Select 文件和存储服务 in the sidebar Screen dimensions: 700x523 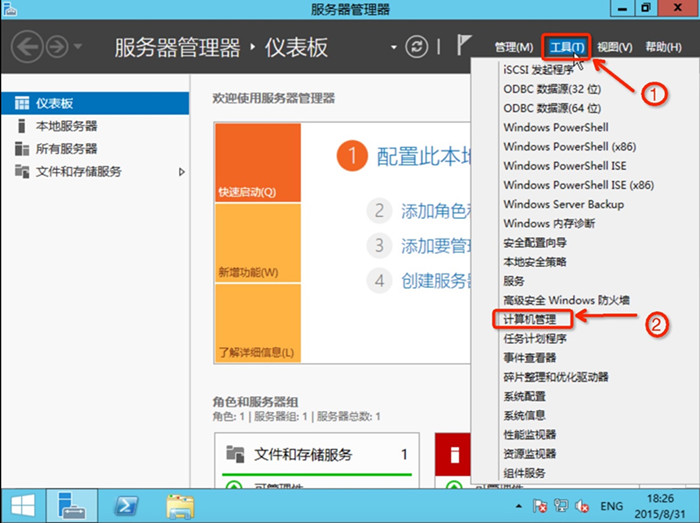[x=95, y=171]
